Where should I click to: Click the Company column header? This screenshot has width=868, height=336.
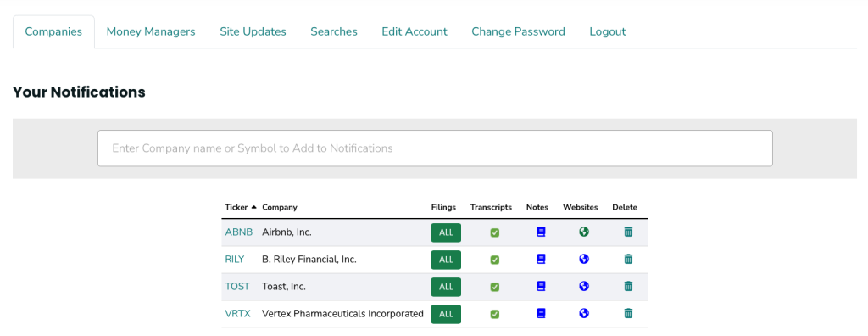click(x=280, y=207)
